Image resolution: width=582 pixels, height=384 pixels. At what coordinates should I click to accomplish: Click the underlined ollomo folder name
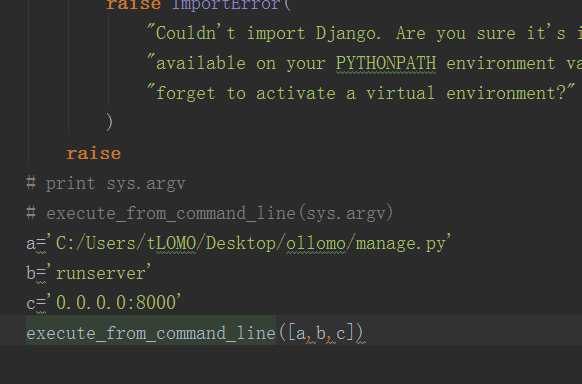click(316, 244)
